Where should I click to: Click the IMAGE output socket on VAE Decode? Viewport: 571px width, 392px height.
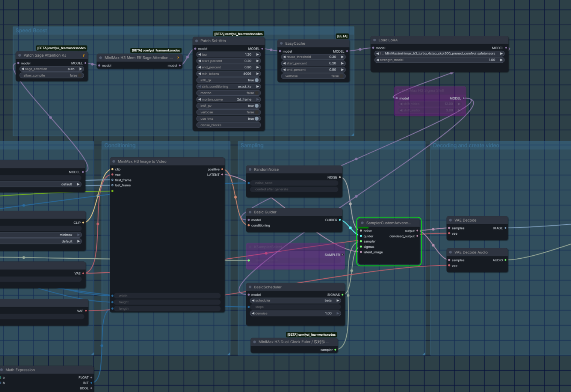pyautogui.click(x=505, y=228)
